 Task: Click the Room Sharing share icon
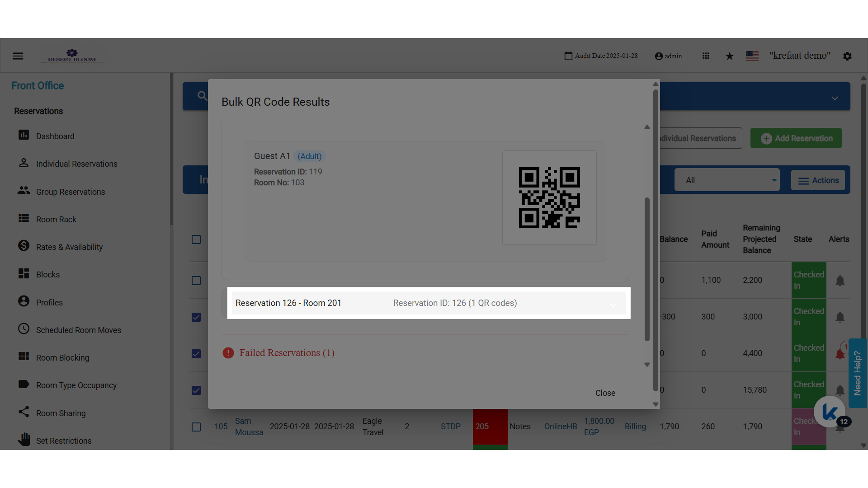(24, 412)
